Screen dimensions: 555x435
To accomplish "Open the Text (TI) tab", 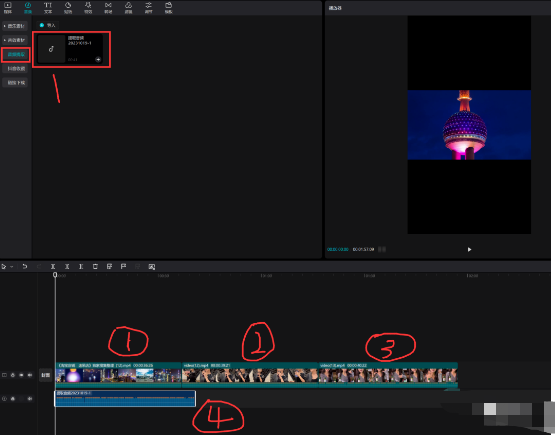I will pos(48,7).
